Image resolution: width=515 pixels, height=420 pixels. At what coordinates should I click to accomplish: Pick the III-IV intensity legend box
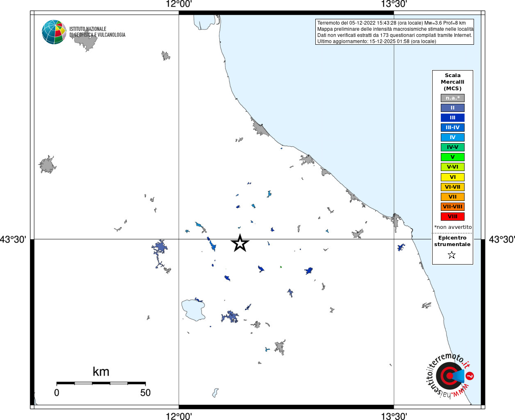[x=452, y=128]
